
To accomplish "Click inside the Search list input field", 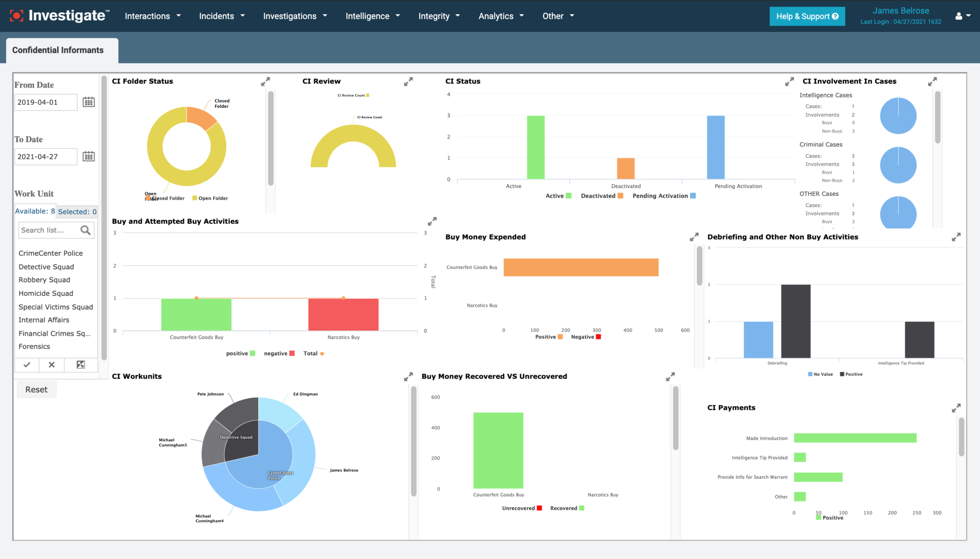I will (x=48, y=230).
